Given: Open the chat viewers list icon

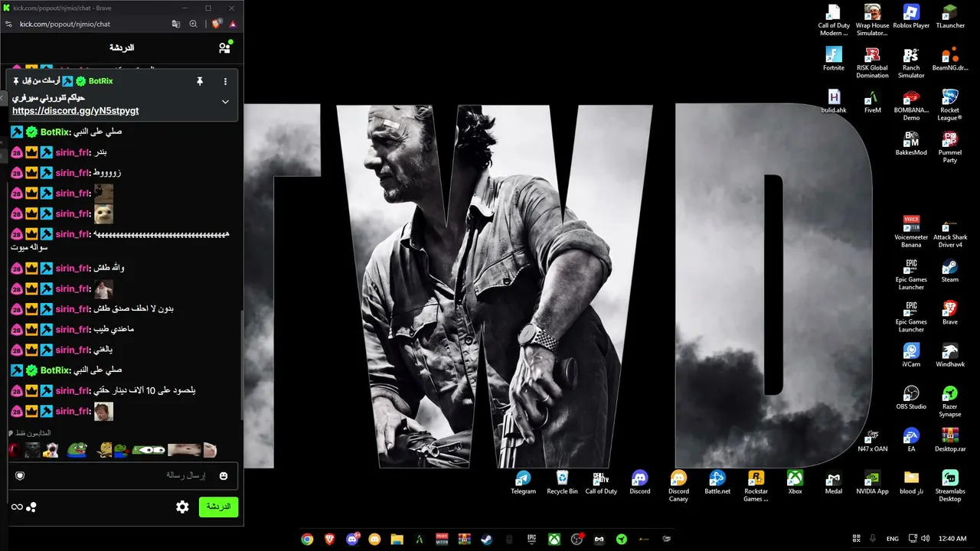Looking at the screenshot, I should pos(224,47).
